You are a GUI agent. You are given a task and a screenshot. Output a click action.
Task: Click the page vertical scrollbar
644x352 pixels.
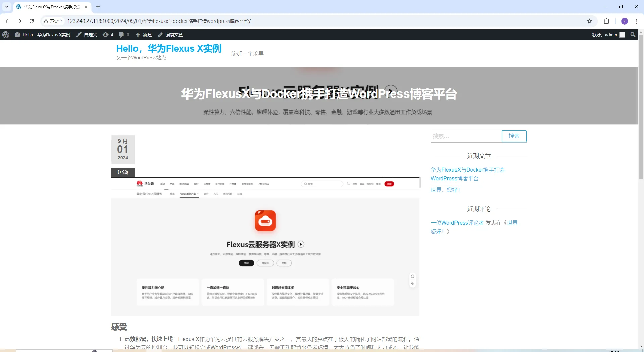[641, 107]
